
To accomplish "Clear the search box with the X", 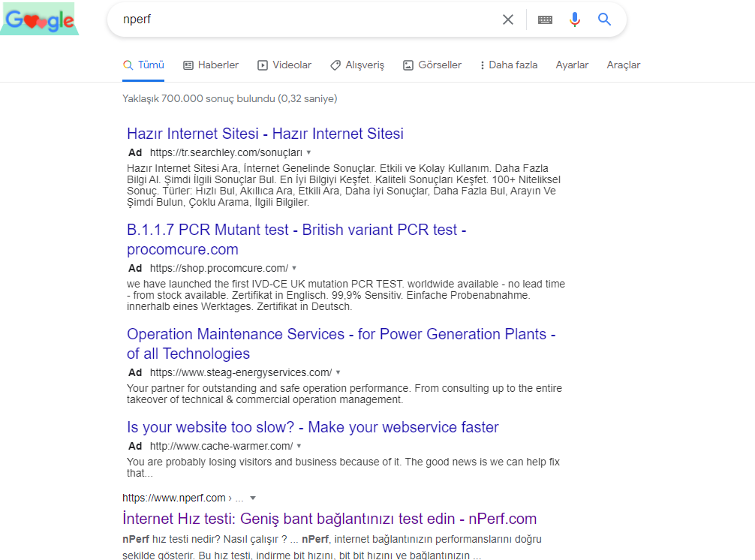I will (x=508, y=20).
